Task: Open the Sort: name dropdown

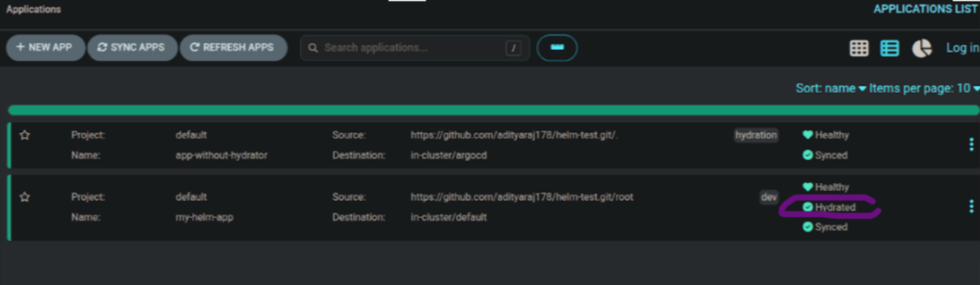Action: (830, 89)
